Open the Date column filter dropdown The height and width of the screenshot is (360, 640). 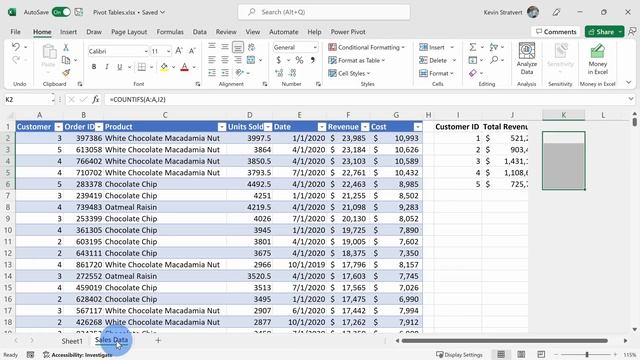(x=322, y=127)
